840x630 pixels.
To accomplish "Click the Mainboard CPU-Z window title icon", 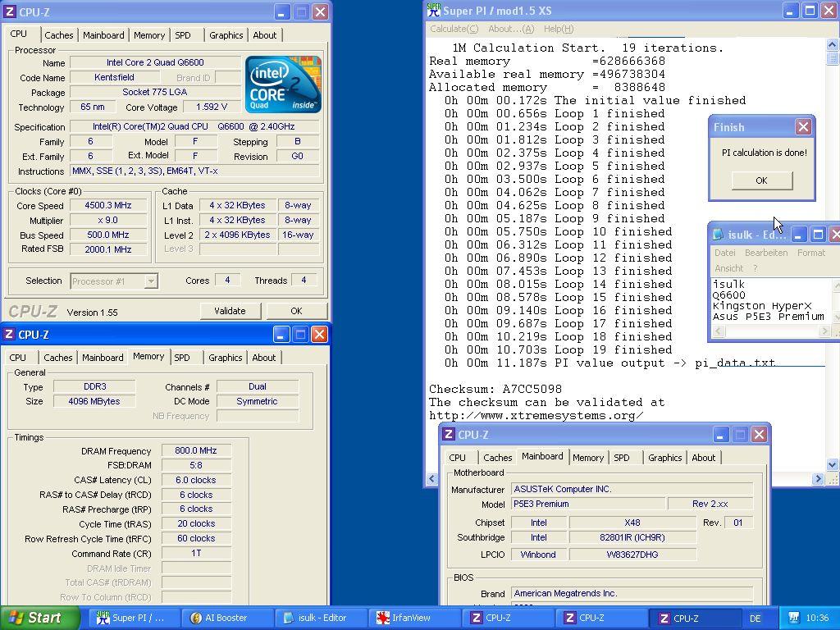I will pyautogui.click(x=449, y=435).
